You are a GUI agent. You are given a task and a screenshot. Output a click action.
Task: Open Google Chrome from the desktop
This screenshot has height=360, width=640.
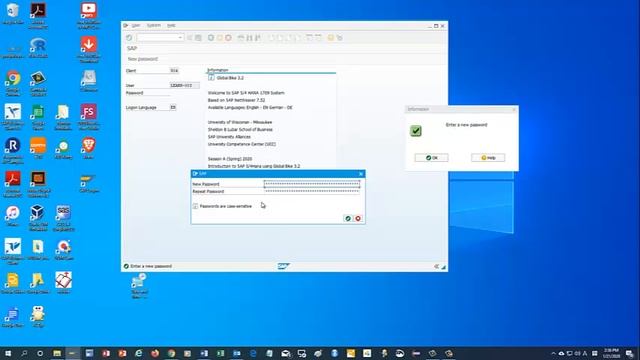coord(13,84)
